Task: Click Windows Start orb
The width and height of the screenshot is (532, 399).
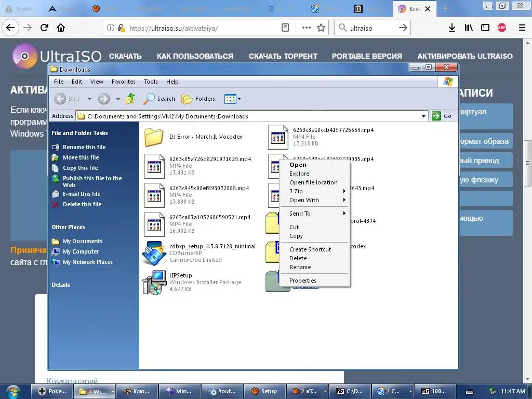Action: pos(13,392)
